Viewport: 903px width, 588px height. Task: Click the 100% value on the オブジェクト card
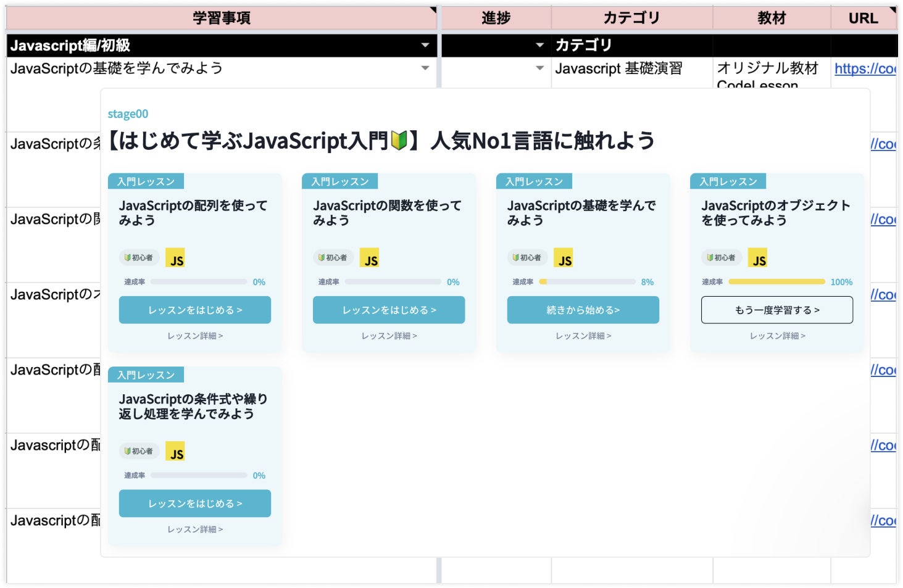(x=841, y=282)
